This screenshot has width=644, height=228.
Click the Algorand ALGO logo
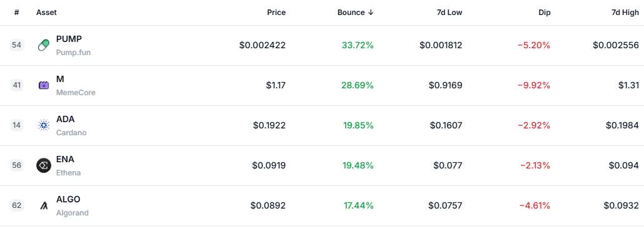click(44, 205)
